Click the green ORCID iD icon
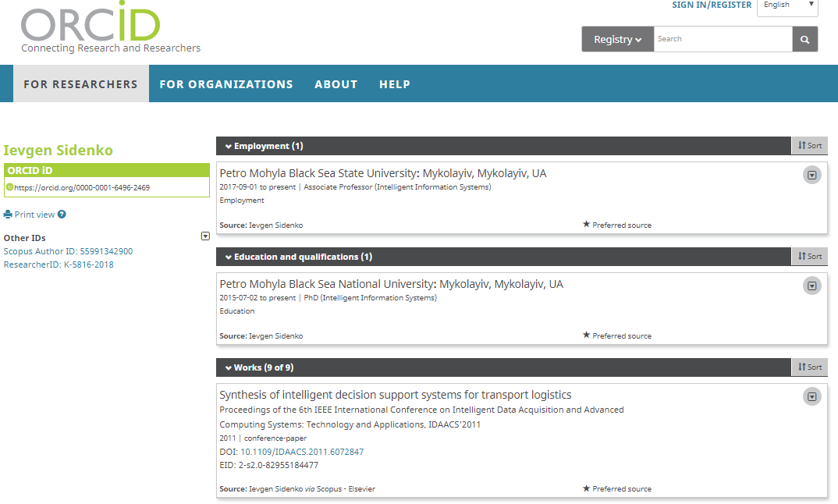838x504 pixels. [9, 187]
